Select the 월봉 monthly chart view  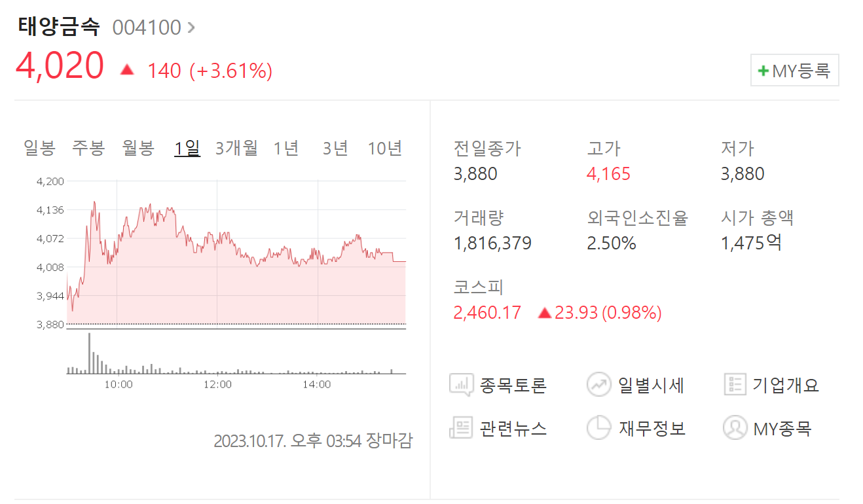pyautogui.click(x=138, y=149)
